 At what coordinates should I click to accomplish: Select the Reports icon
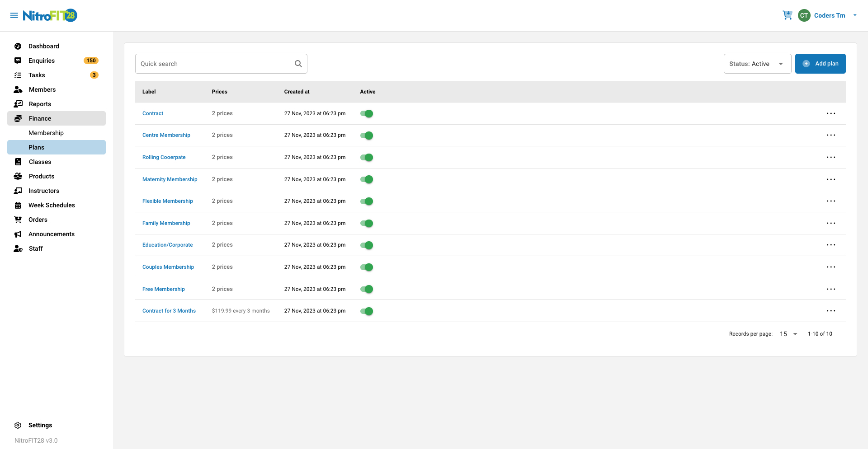pyautogui.click(x=18, y=104)
